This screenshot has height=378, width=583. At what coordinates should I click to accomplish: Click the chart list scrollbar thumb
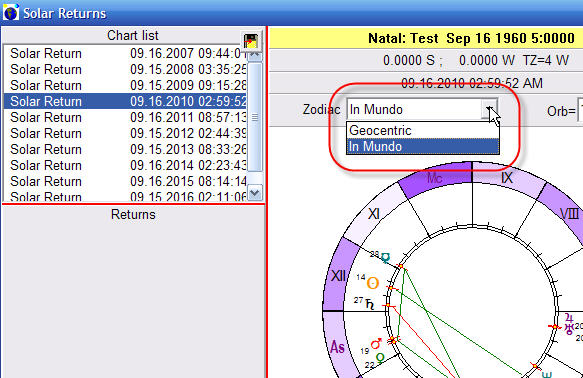(255, 117)
